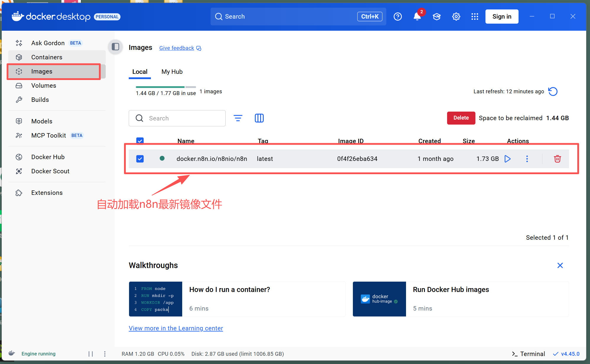Image resolution: width=590 pixels, height=364 pixels.
Task: Uncheck the n8n image row checkbox
Action: (140, 159)
